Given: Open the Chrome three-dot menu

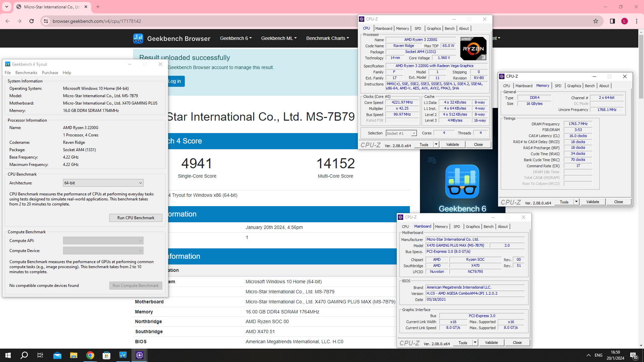Looking at the screenshot, I should coord(636,21).
